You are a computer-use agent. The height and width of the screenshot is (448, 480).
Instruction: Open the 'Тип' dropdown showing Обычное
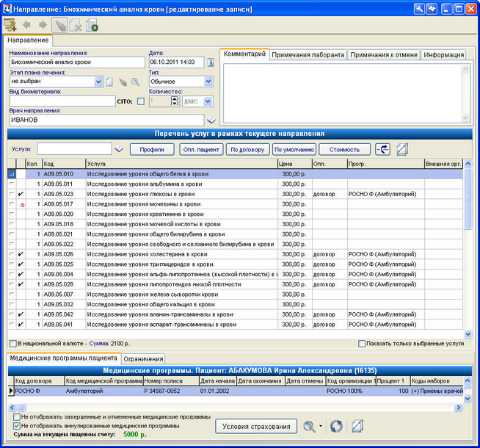pos(208,82)
